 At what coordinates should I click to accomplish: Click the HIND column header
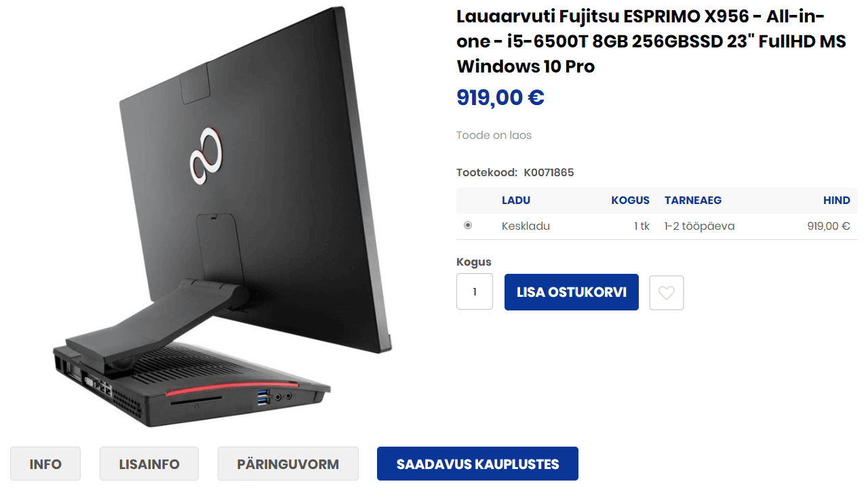coord(837,201)
